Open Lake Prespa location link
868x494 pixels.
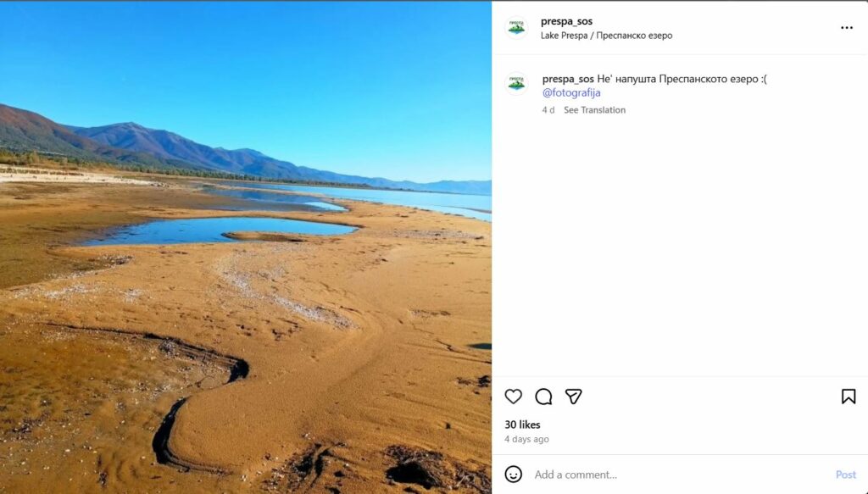606,36
